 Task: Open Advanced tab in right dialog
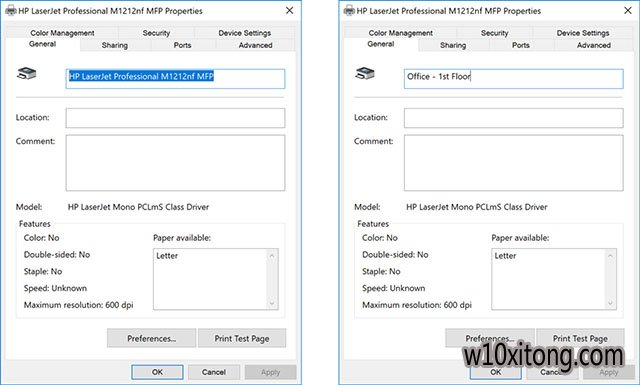[593, 45]
